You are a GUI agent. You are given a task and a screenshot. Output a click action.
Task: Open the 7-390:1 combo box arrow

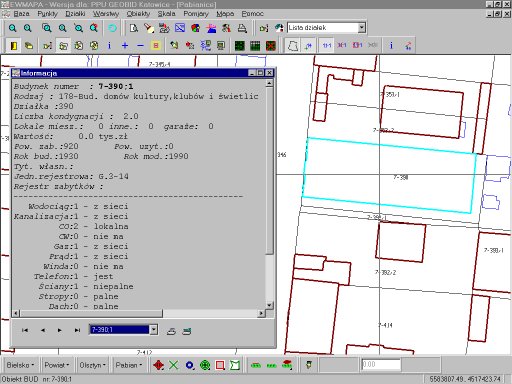click(x=153, y=330)
